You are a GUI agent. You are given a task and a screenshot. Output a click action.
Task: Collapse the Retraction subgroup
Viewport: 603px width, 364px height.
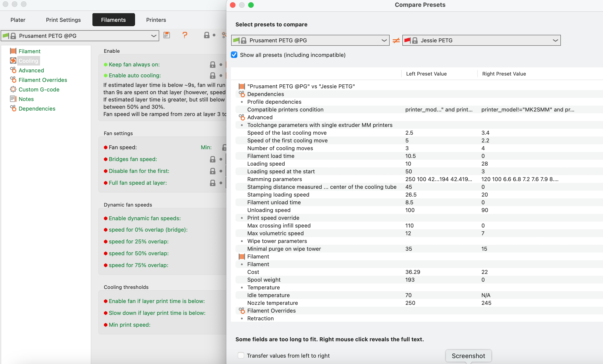click(242, 318)
